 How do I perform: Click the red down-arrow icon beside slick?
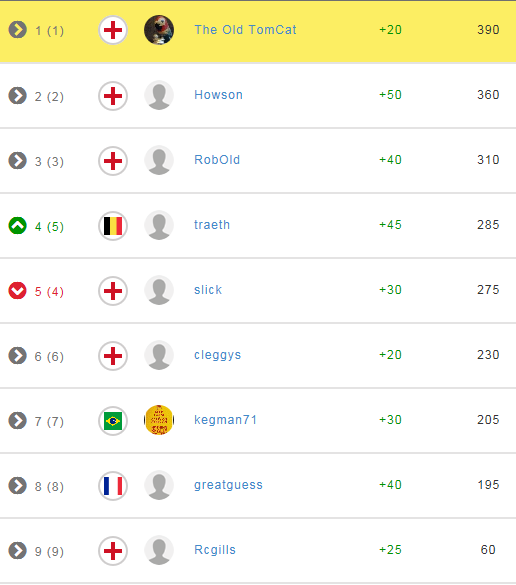[18, 291]
